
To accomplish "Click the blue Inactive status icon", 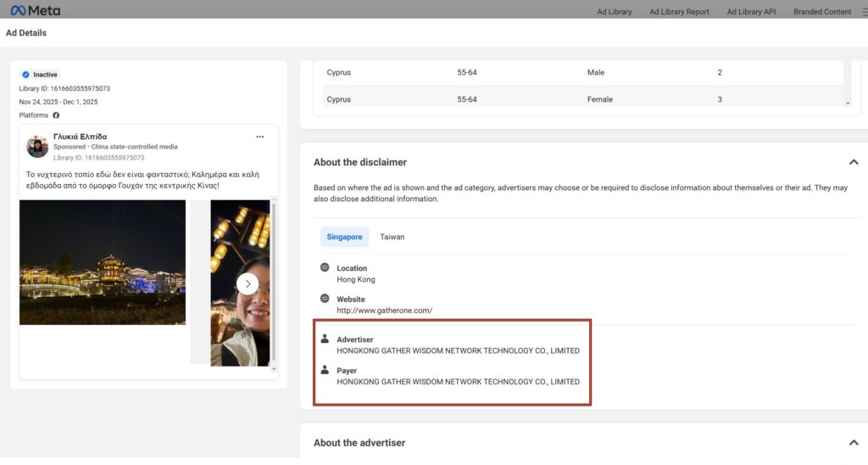I will coord(25,75).
